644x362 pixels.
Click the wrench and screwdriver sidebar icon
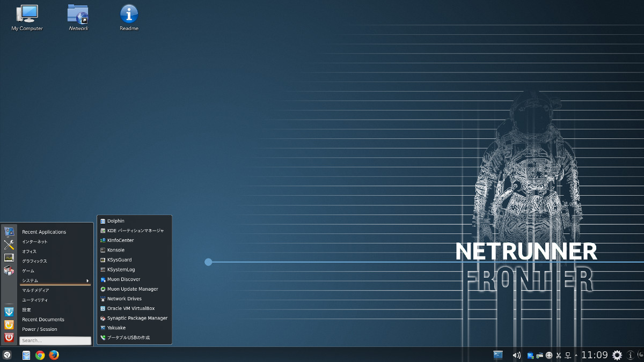click(9, 245)
